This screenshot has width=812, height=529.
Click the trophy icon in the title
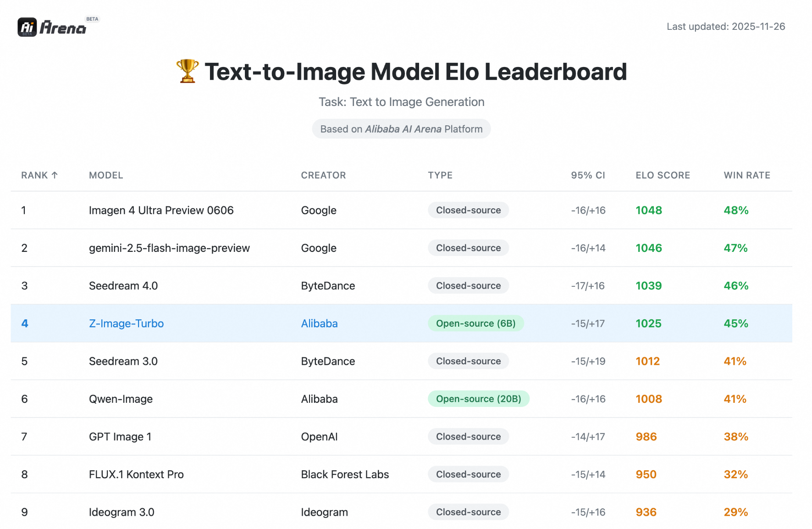pos(187,72)
